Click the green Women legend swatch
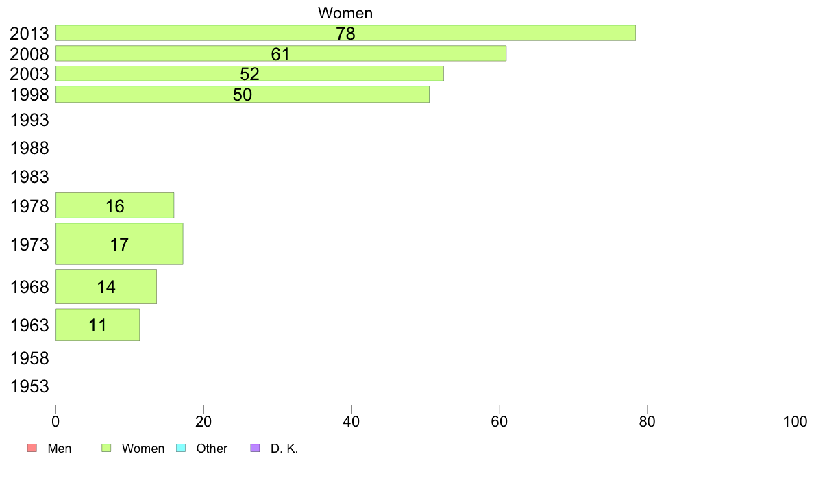814x504 pixels. pos(106,448)
